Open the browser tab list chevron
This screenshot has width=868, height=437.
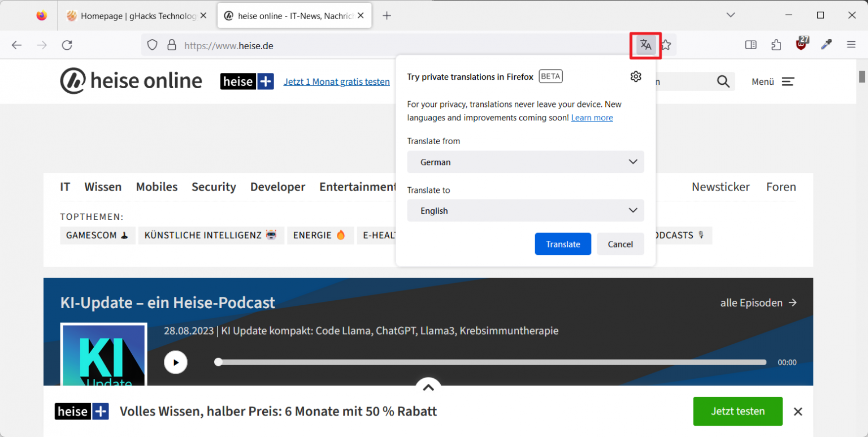tap(731, 15)
